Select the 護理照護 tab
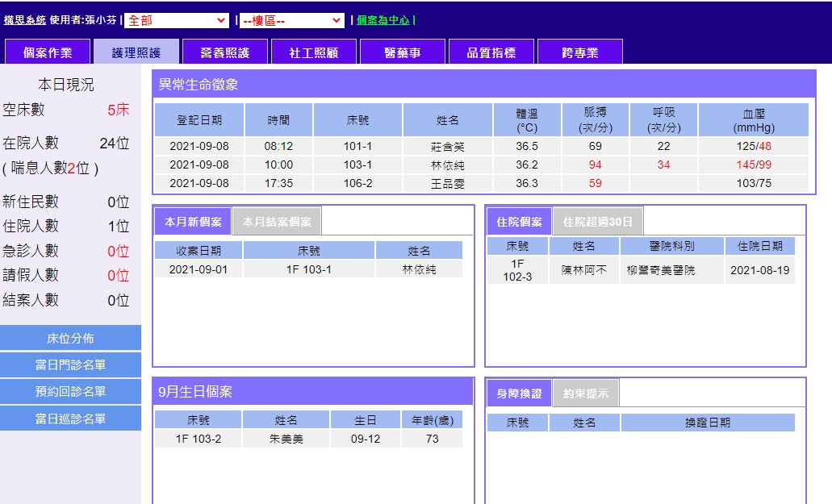 (x=136, y=52)
